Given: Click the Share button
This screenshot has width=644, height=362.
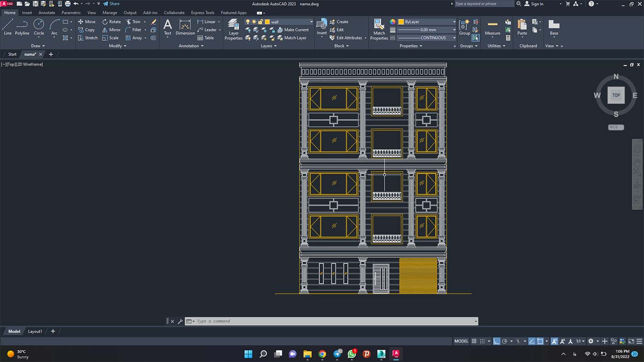Looking at the screenshot, I should pos(111,4).
